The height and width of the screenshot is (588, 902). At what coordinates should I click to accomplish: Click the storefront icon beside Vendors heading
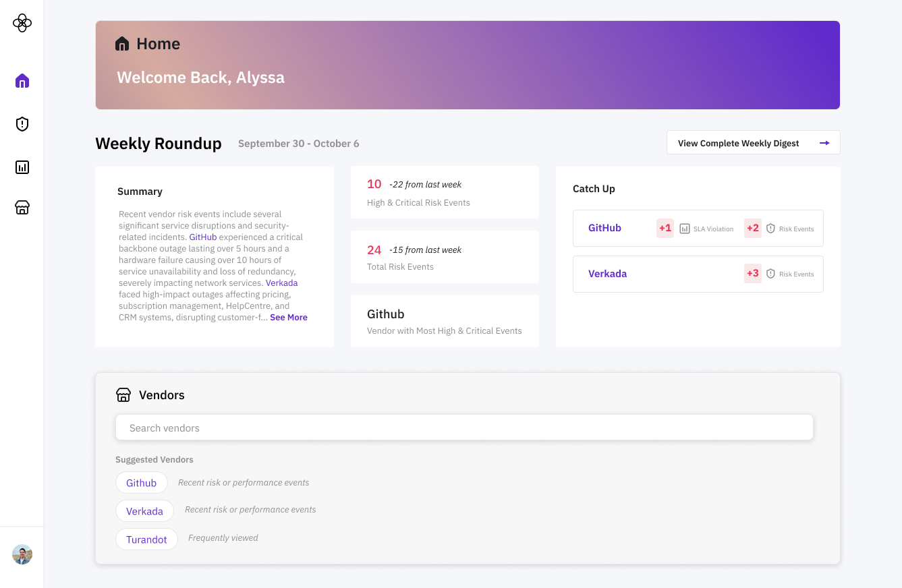123,395
